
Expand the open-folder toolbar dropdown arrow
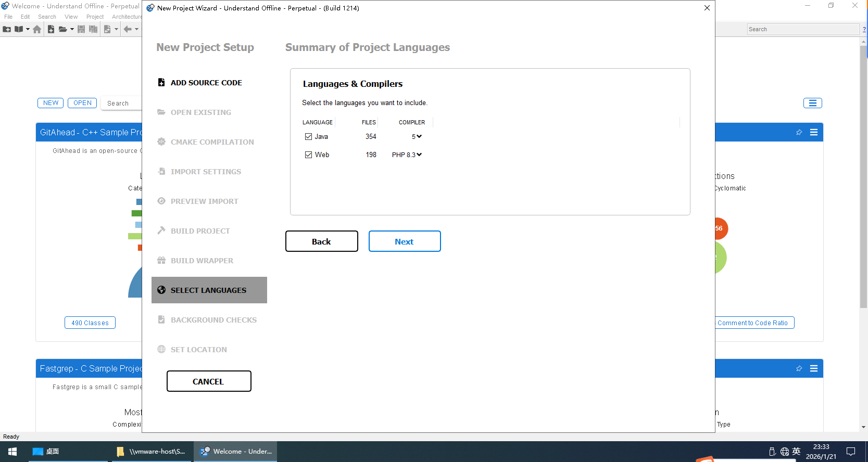72,29
